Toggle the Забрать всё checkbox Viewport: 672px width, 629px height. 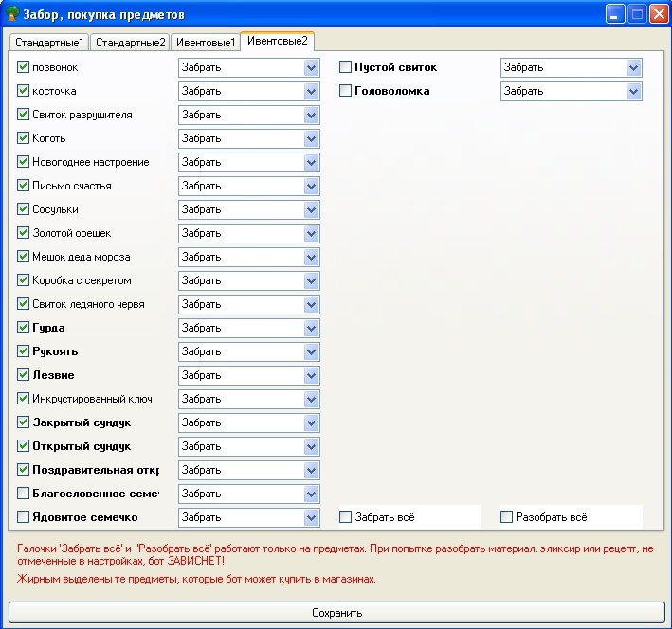pos(346,517)
